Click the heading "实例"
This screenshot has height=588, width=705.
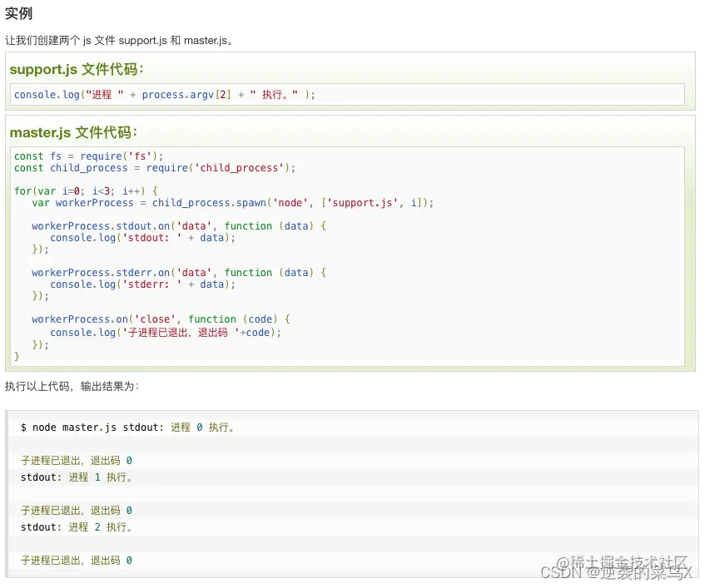pos(19,13)
